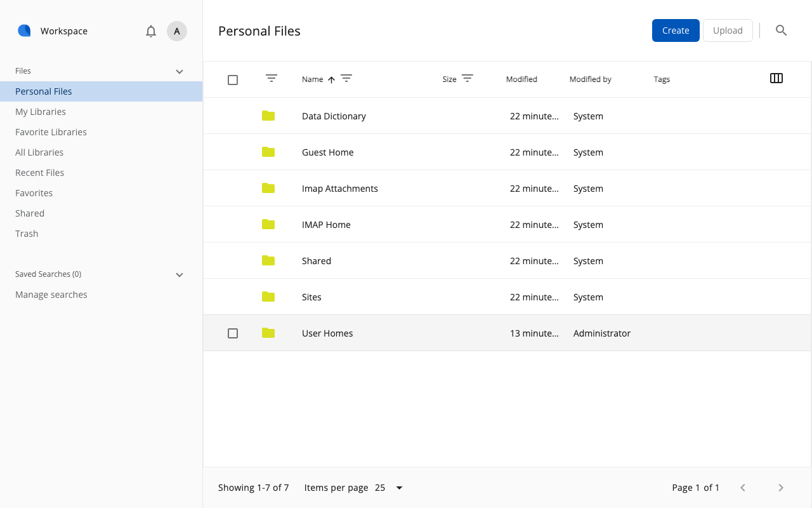Collapse the Saved Searches section chevron
The width and height of the screenshot is (812, 508).
click(180, 275)
